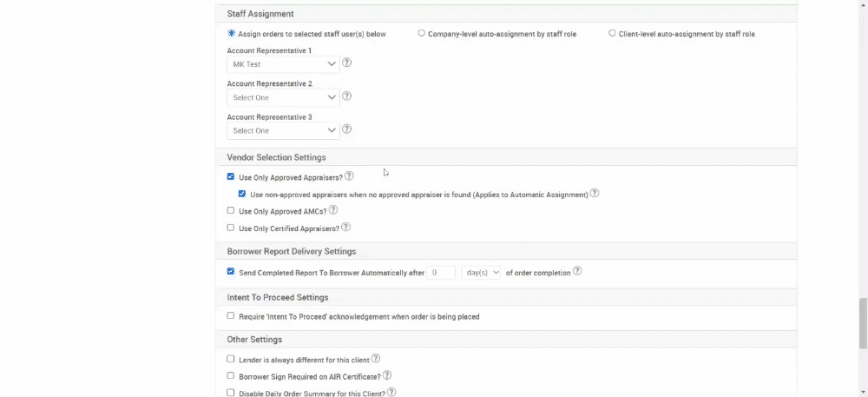868x397 pixels.
Task: Click the Borrower Report Delivery Settings heading
Action: 291,251
